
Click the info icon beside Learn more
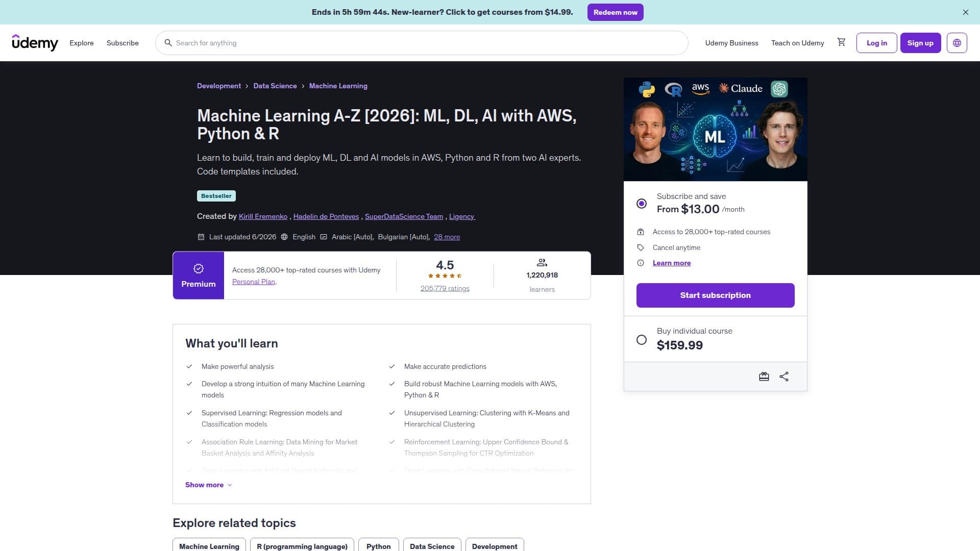pos(641,263)
